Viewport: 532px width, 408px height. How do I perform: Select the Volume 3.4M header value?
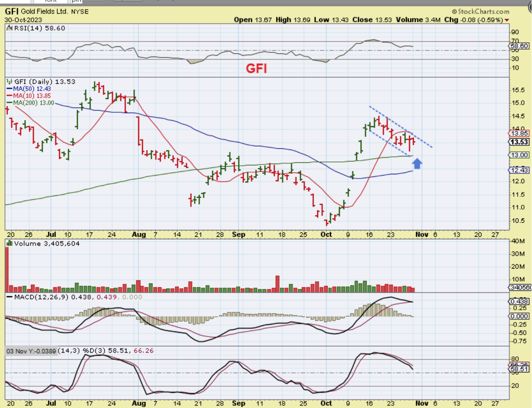pyautogui.click(x=418, y=20)
